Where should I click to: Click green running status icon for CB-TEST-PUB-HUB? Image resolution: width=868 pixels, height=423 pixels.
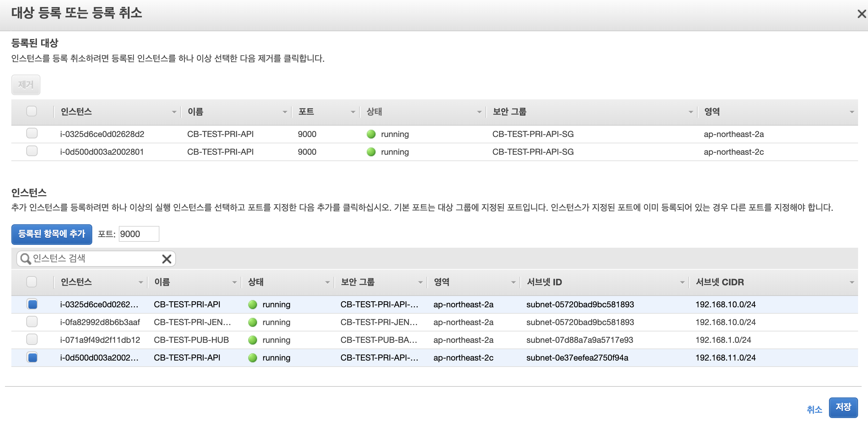(253, 340)
